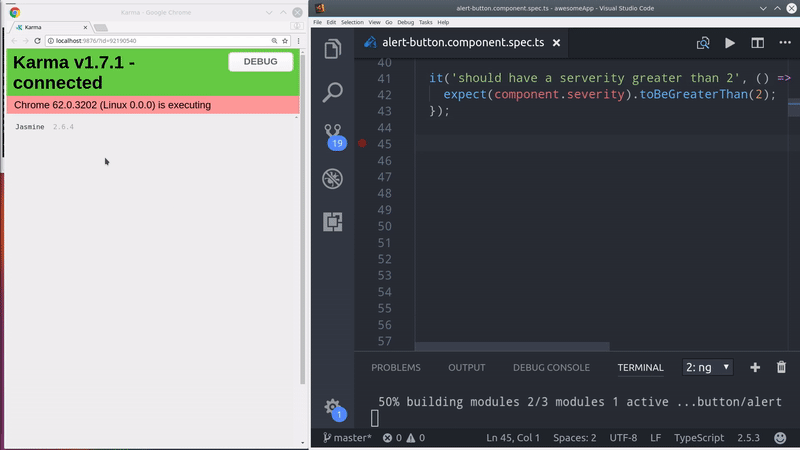Open the terminal selector dropdown '2: ng'
The width and height of the screenshot is (800, 450).
point(708,367)
